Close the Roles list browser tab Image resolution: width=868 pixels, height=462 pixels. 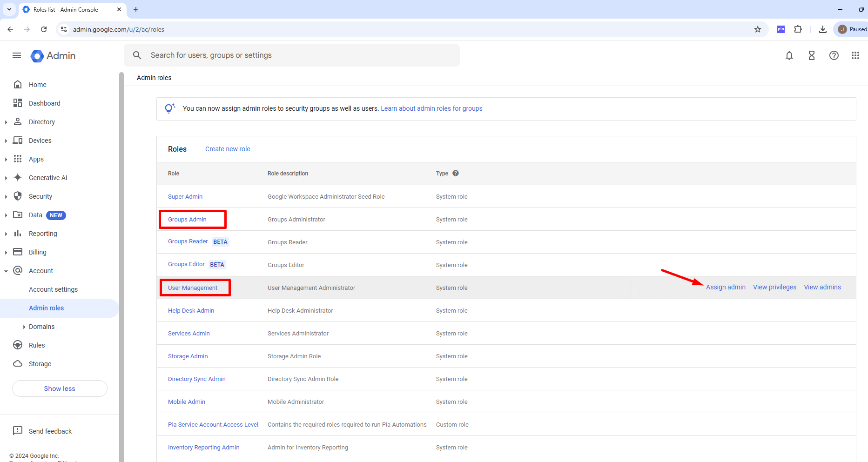pos(119,9)
